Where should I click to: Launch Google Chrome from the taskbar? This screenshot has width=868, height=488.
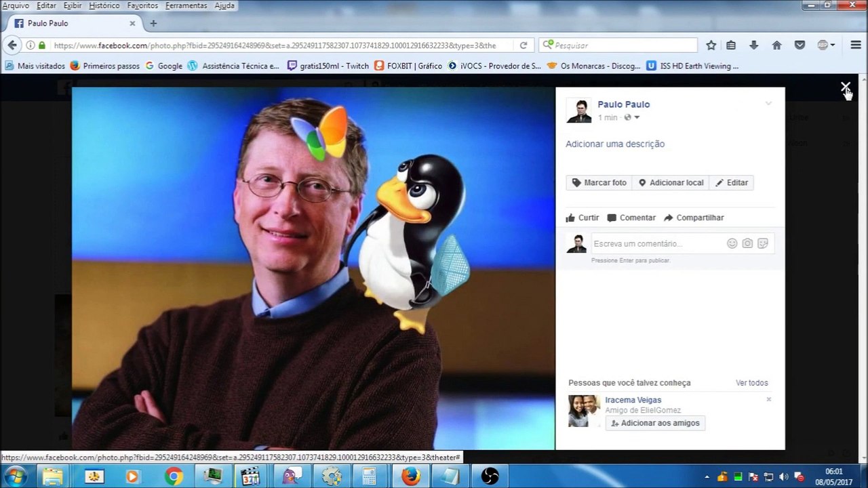point(174,476)
